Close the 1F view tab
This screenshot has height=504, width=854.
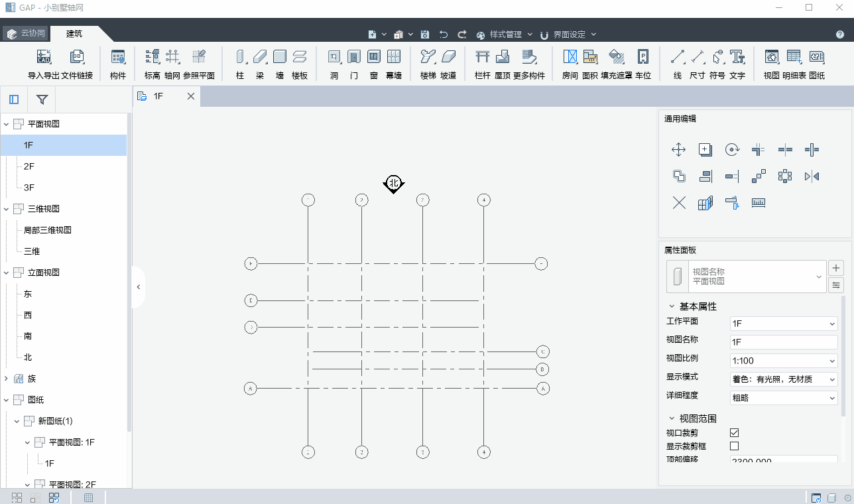pos(190,96)
